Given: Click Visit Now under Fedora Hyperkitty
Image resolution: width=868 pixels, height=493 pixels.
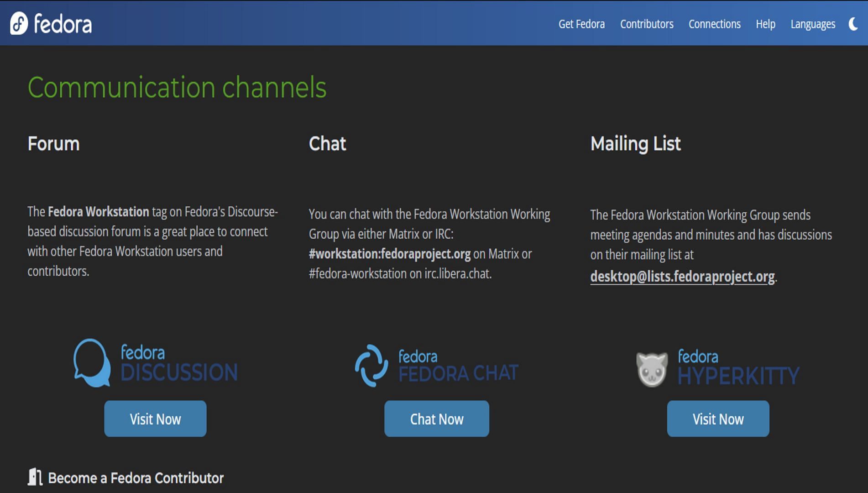Looking at the screenshot, I should (718, 419).
